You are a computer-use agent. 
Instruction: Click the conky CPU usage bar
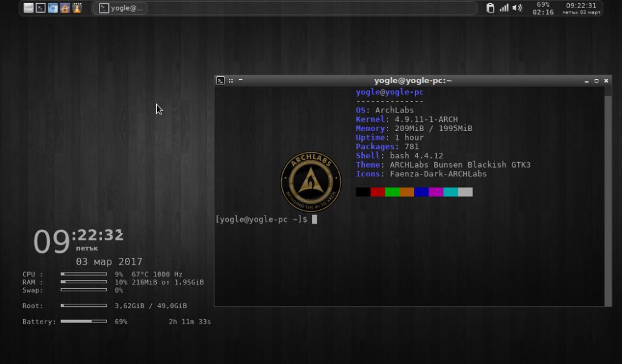(84, 274)
